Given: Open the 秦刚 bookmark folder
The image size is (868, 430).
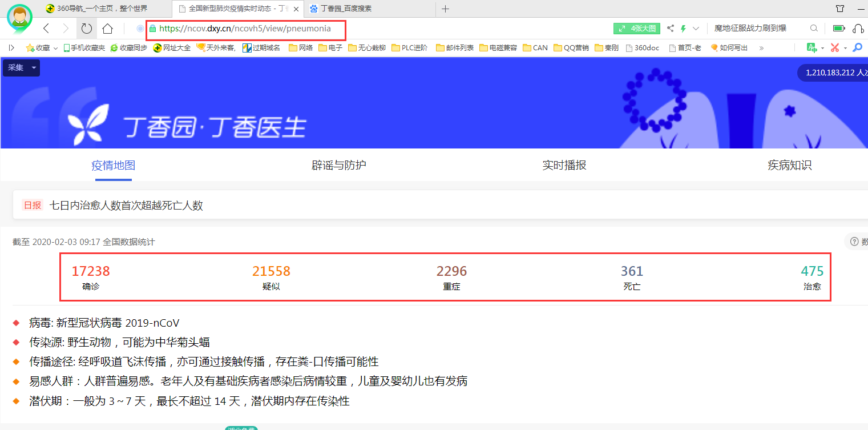Looking at the screenshot, I should (x=607, y=48).
